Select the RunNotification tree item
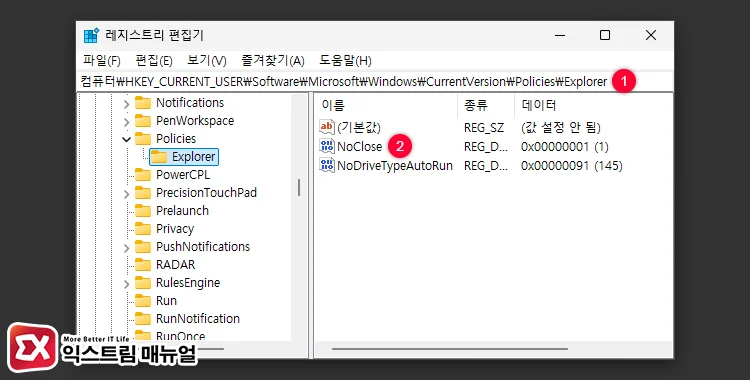This screenshot has height=380, width=750. pyautogui.click(x=198, y=319)
